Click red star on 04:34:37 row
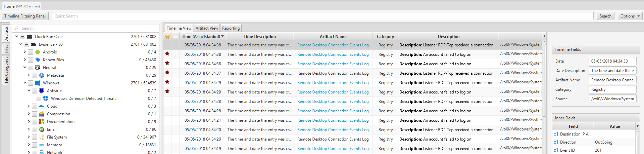The width and height of the screenshot is (644, 154). [x=167, y=73]
